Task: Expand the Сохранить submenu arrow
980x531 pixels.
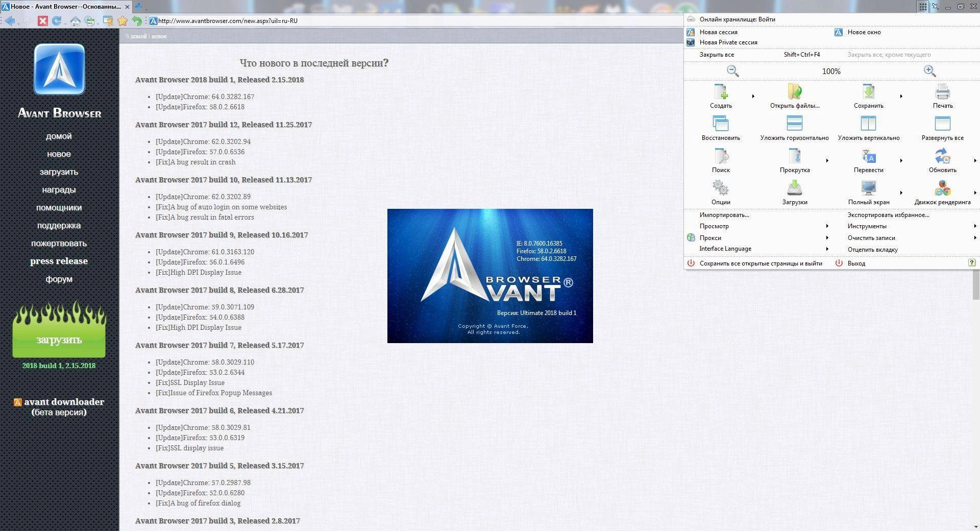Action: click(901, 96)
